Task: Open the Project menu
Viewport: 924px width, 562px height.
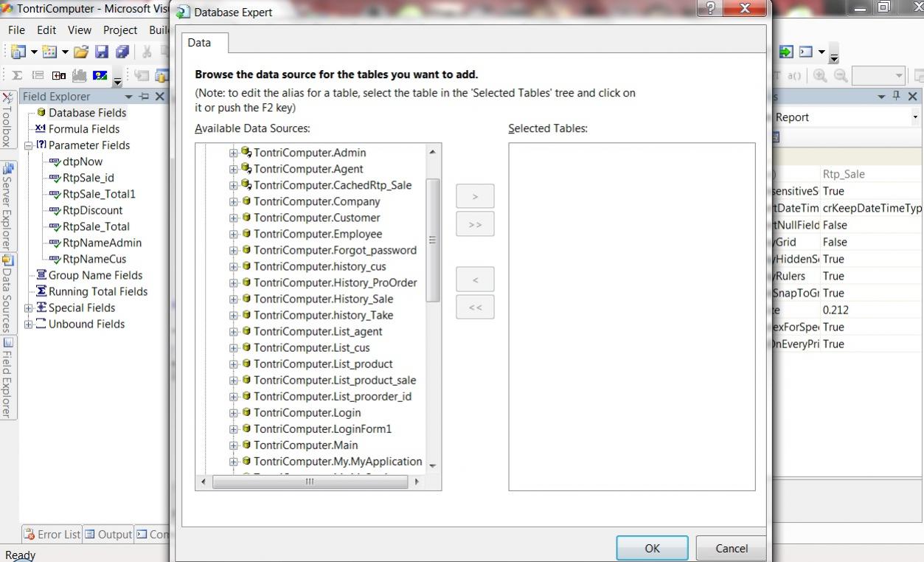Action: 120,30
